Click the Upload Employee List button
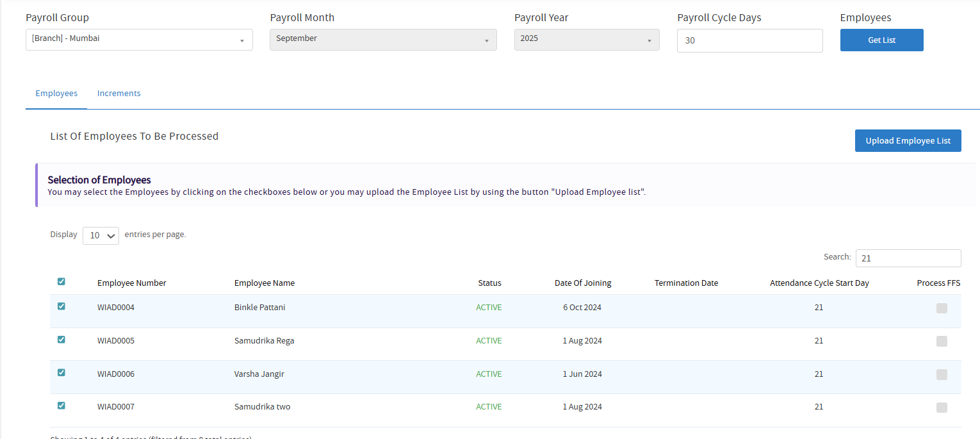The width and height of the screenshot is (980, 439). click(908, 141)
